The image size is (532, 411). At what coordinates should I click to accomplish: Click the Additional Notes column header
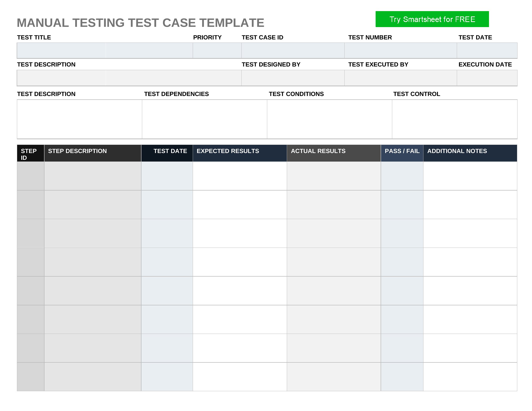click(470, 153)
